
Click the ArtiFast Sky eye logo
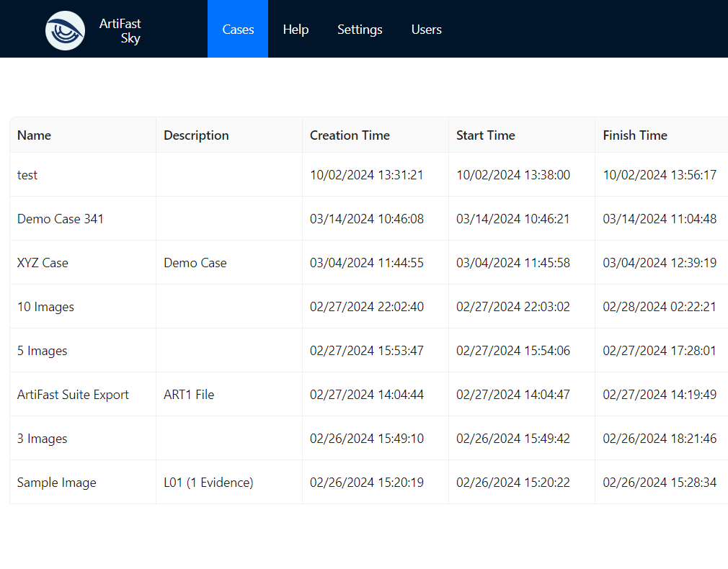coord(65,30)
